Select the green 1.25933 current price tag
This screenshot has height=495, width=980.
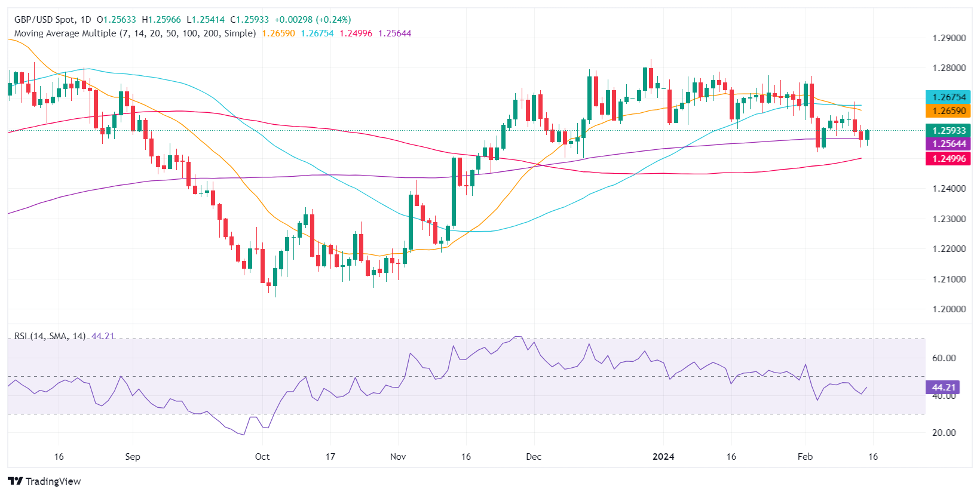click(948, 130)
